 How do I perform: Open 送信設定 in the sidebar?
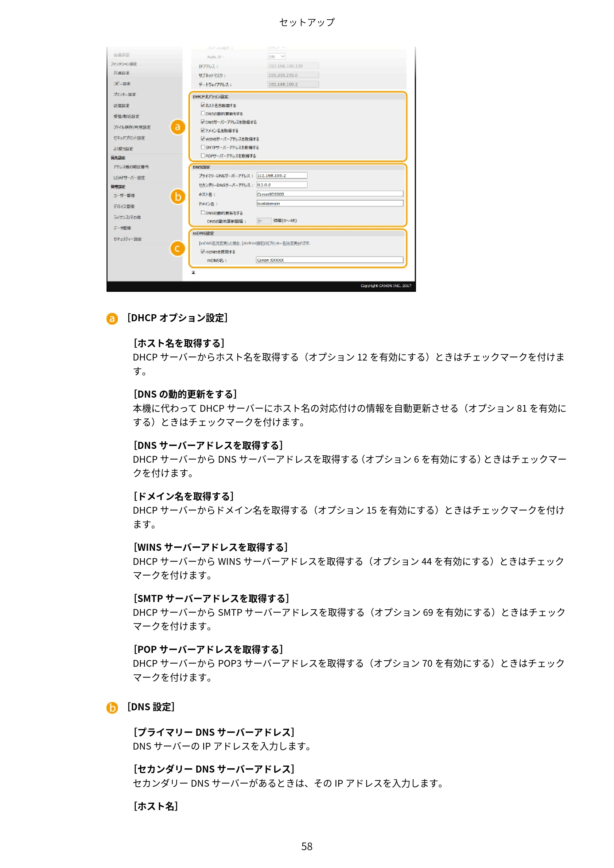coord(122,106)
